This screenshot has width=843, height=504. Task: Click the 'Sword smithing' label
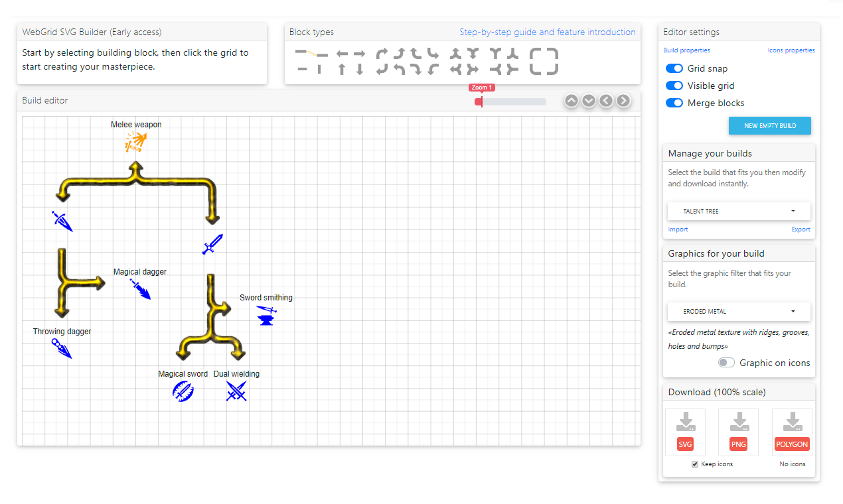click(x=266, y=298)
